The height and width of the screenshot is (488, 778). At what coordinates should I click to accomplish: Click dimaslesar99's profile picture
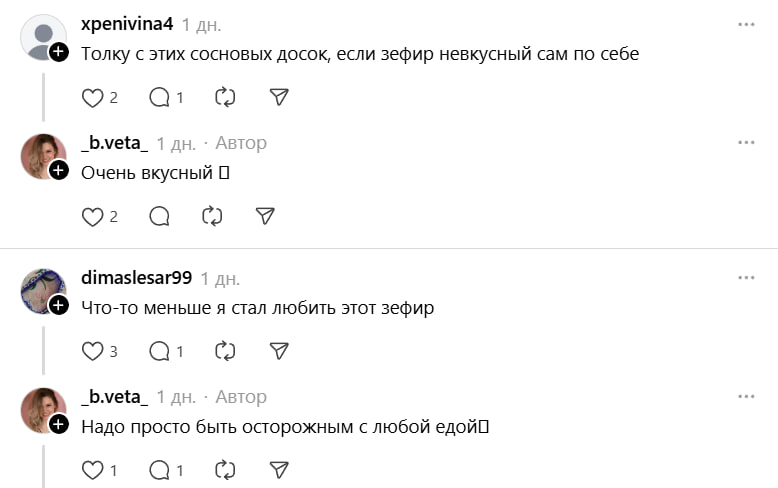coord(43,291)
